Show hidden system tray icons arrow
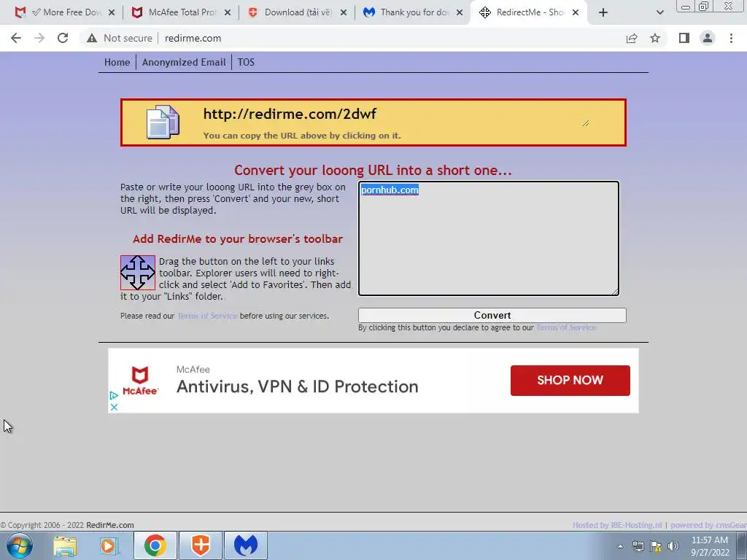Viewport: 747px width, 560px height. tap(620, 546)
